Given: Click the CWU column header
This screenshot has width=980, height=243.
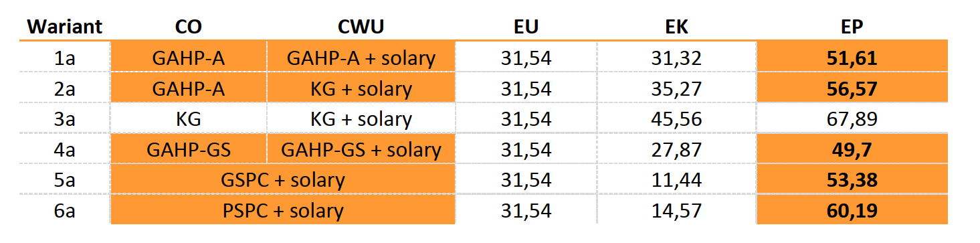Looking at the screenshot, I should pyautogui.click(x=361, y=27).
